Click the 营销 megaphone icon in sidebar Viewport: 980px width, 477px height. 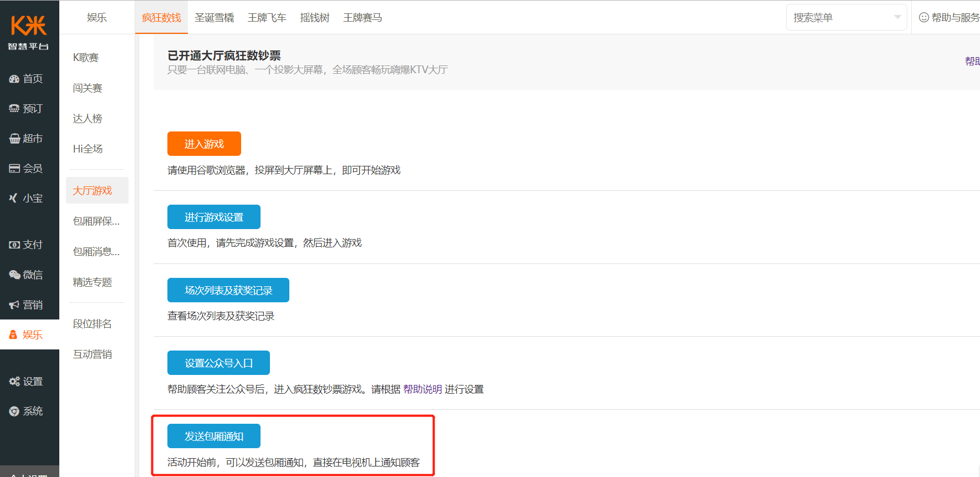pyautogui.click(x=14, y=305)
